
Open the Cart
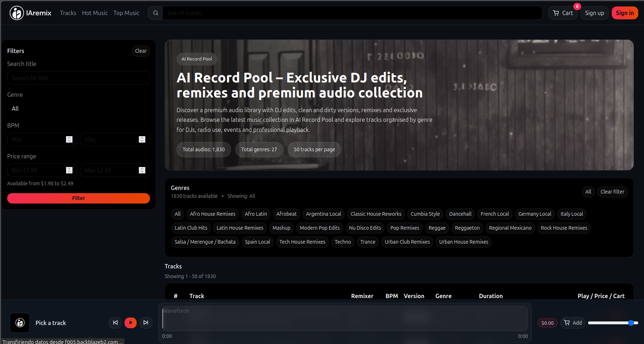pyautogui.click(x=563, y=13)
